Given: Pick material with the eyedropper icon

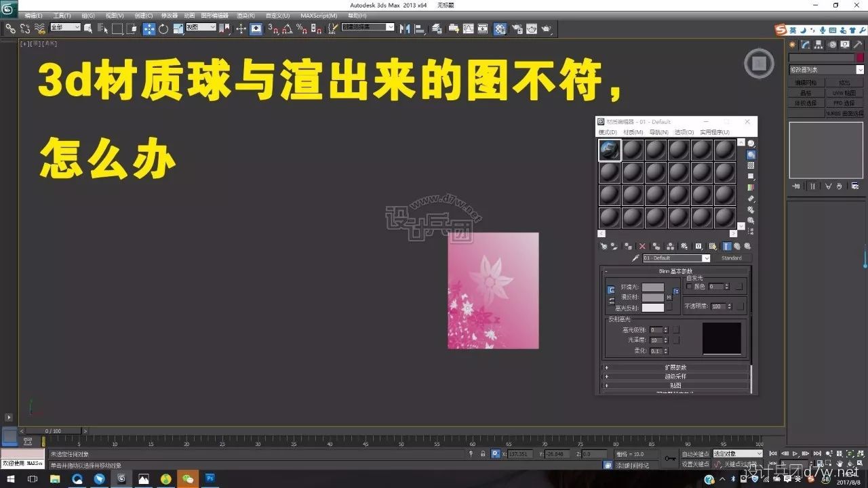Looking at the screenshot, I should [635, 258].
